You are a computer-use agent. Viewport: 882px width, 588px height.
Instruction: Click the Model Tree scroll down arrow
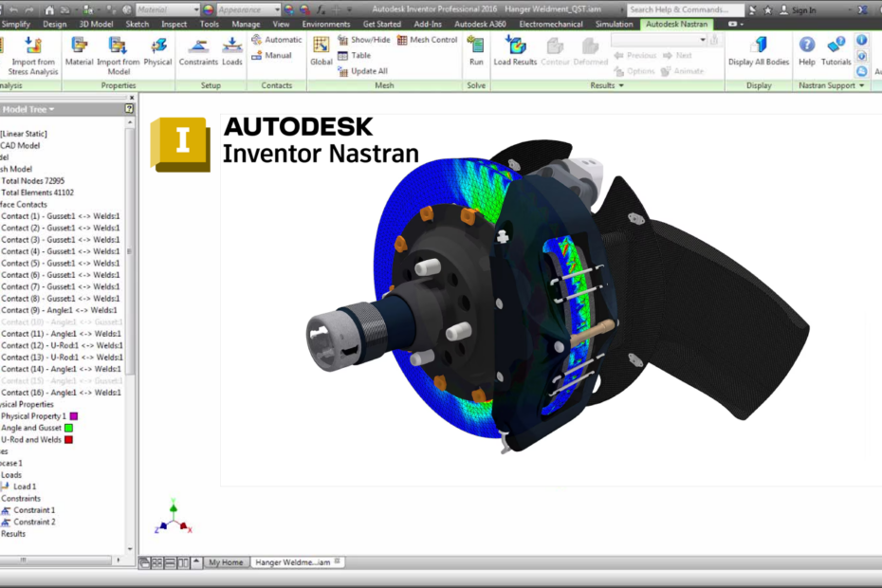(x=130, y=548)
